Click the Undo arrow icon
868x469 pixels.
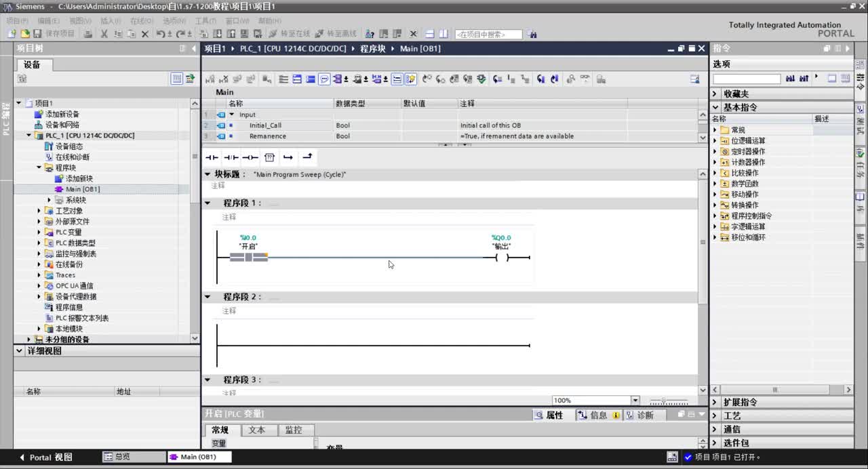[x=160, y=34]
